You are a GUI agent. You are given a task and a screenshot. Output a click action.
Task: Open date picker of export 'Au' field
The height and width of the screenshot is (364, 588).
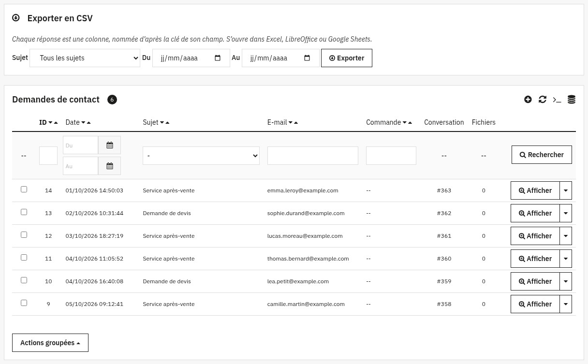[x=307, y=58]
